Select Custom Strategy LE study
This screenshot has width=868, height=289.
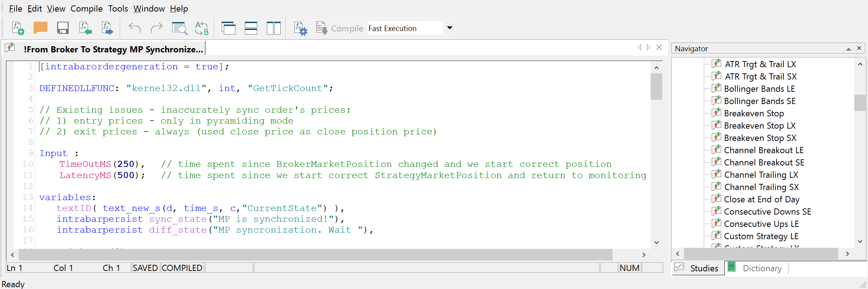click(761, 236)
